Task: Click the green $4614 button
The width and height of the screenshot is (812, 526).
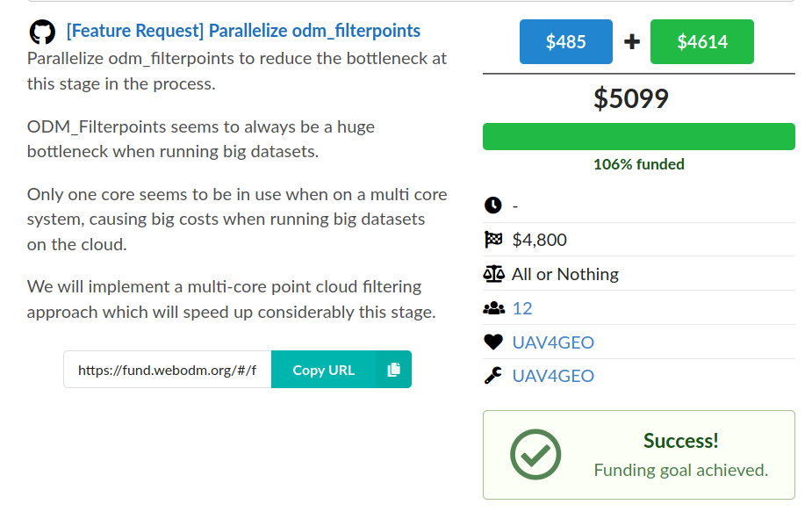Action: pos(702,42)
